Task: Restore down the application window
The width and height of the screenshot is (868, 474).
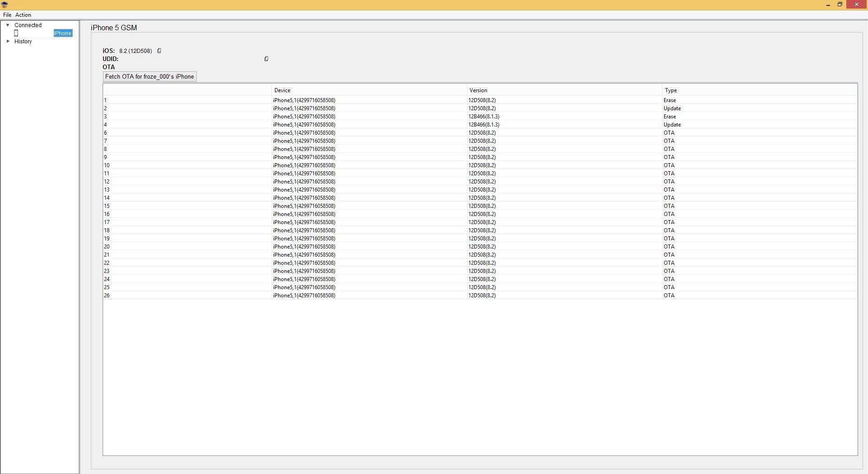Action: pyautogui.click(x=840, y=5)
